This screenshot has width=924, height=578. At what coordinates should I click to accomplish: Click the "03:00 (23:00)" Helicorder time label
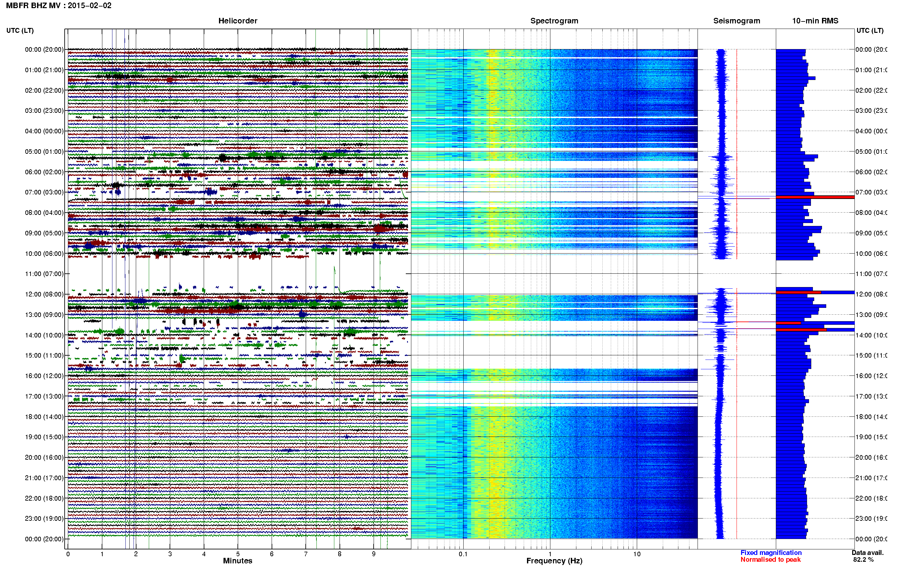[44, 111]
